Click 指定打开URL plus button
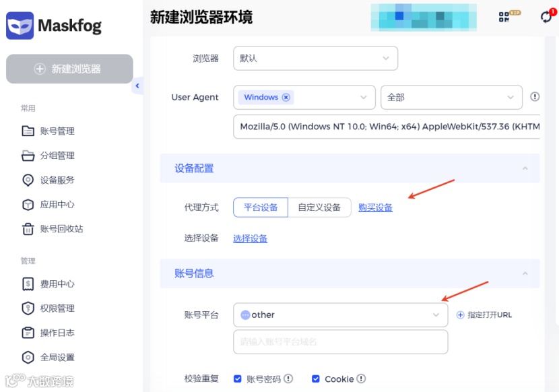 tap(484, 315)
